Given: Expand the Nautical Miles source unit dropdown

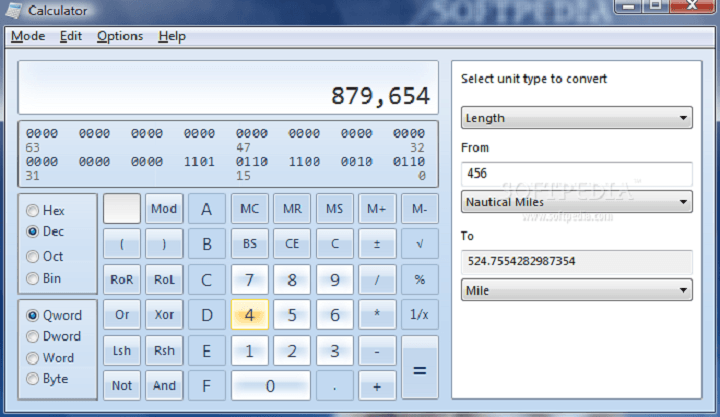Looking at the screenshot, I should click(576, 202).
